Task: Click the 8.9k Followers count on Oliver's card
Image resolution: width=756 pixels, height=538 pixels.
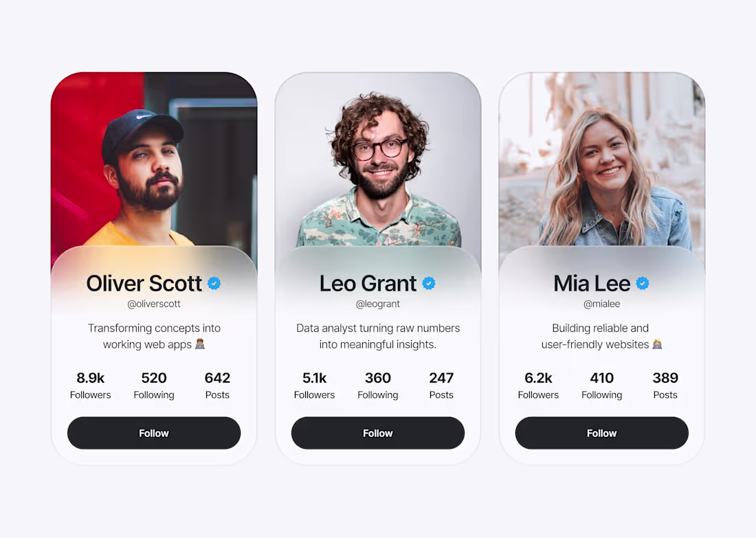Action: 90,385
